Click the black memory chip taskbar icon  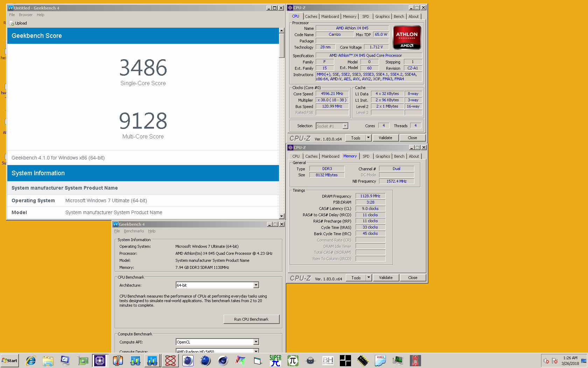[363, 360]
